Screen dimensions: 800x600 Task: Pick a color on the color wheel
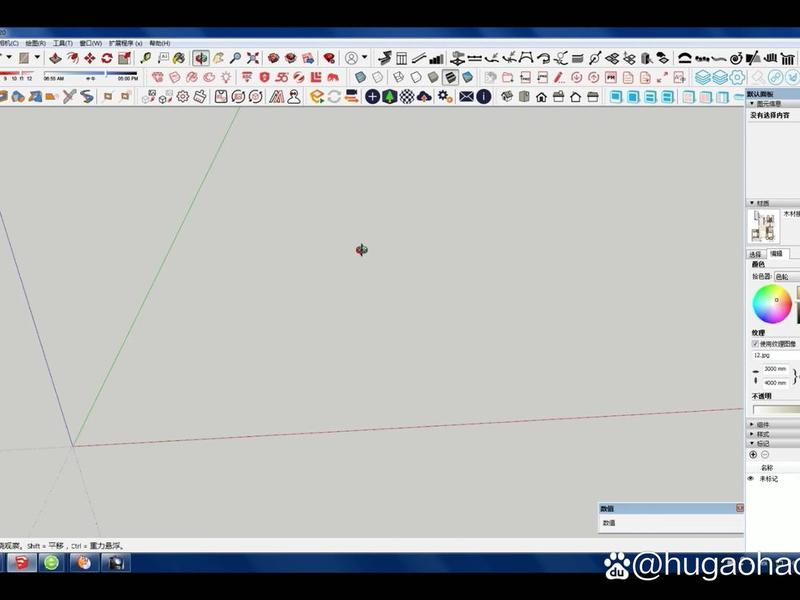772,304
